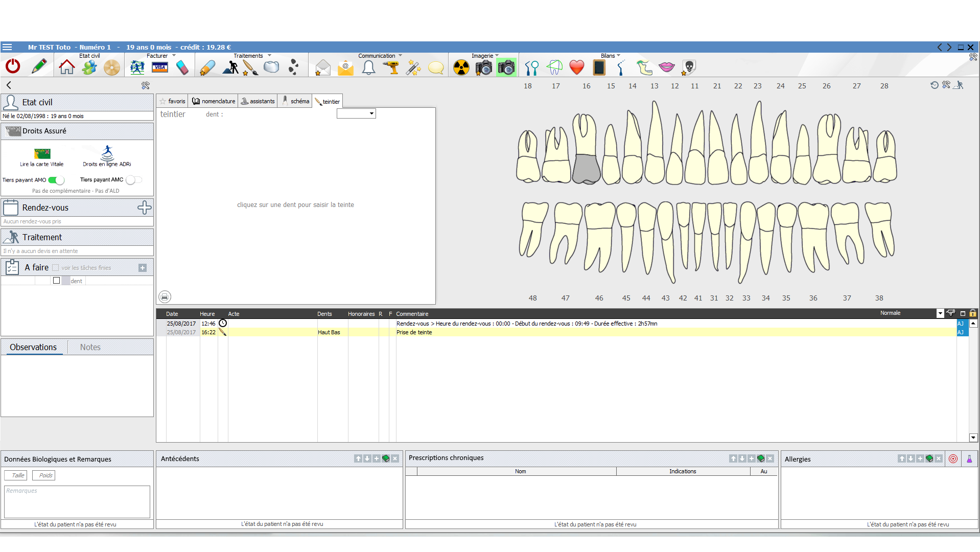Screen dimensions: 980x552
Task: Click the tooth crown icon in Traitements
Action: (271, 67)
